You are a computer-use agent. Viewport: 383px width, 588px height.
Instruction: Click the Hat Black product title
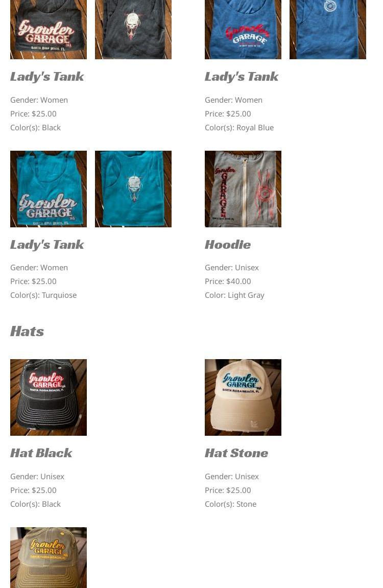click(x=41, y=453)
